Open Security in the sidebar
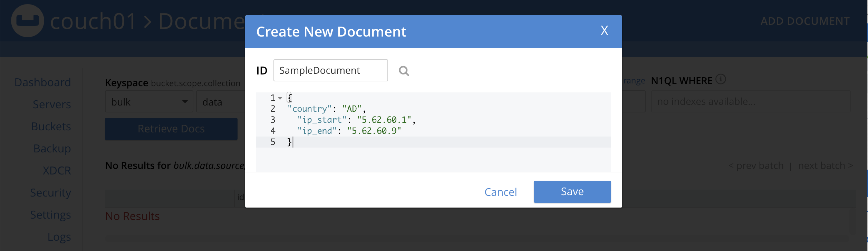The height and width of the screenshot is (251, 868). pyautogui.click(x=50, y=193)
